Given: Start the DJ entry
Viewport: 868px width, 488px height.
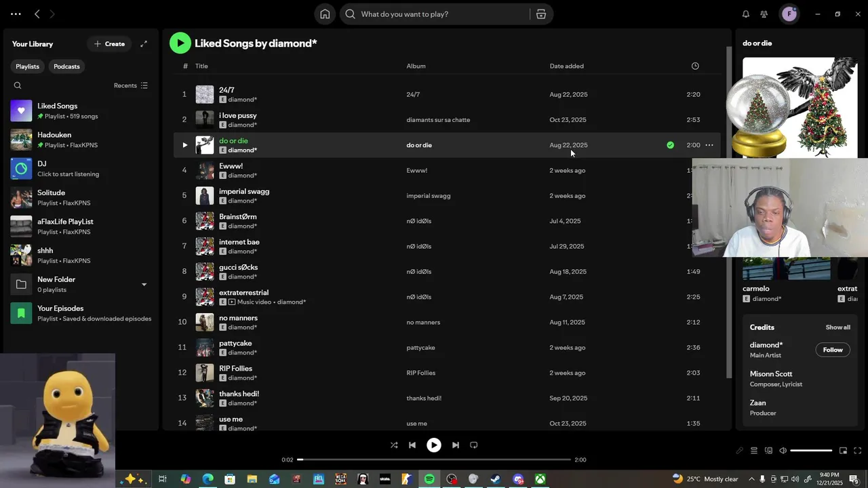Looking at the screenshot, I should point(81,169).
